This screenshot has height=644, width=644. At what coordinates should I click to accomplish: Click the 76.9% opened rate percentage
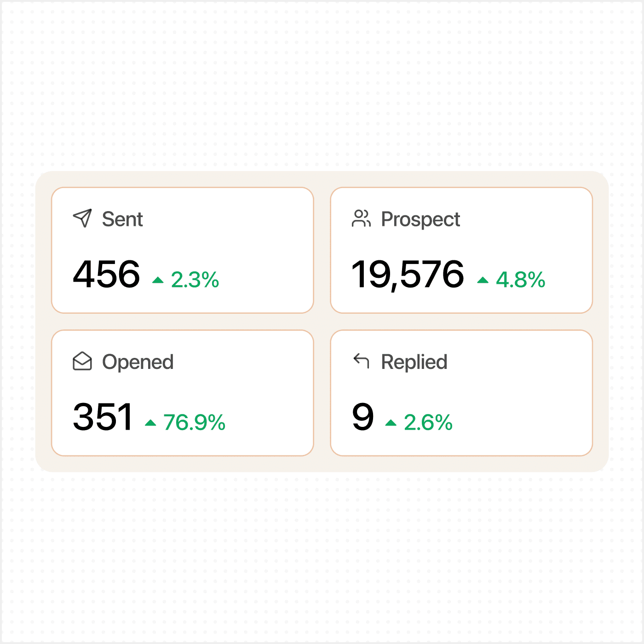coord(195,422)
